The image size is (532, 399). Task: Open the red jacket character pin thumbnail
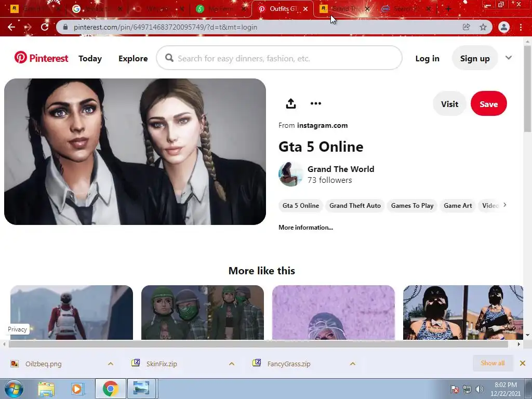click(x=72, y=312)
